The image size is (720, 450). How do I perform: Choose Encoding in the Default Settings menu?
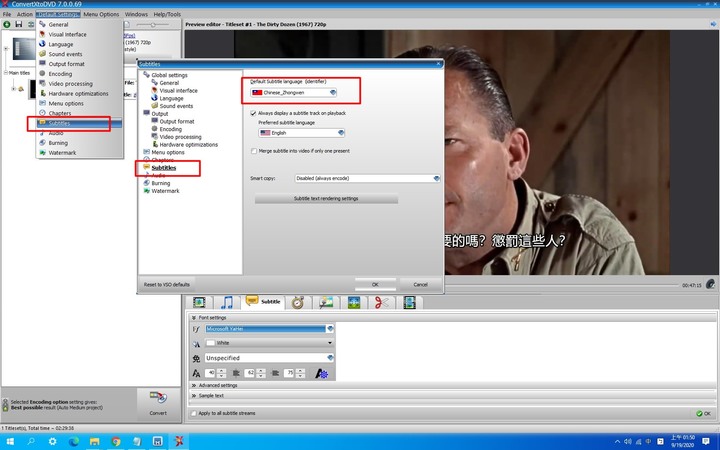[60, 74]
